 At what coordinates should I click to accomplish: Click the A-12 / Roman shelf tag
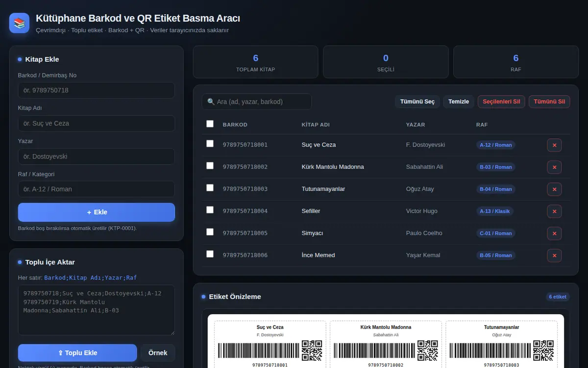[496, 145]
